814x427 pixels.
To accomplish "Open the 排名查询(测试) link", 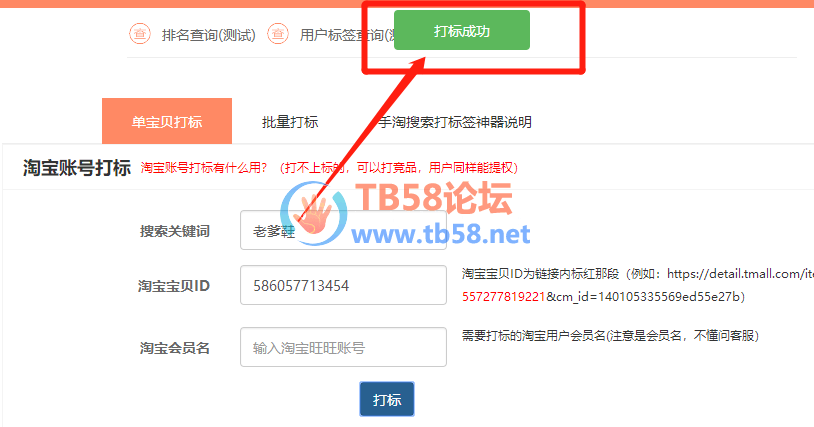I will [x=209, y=35].
